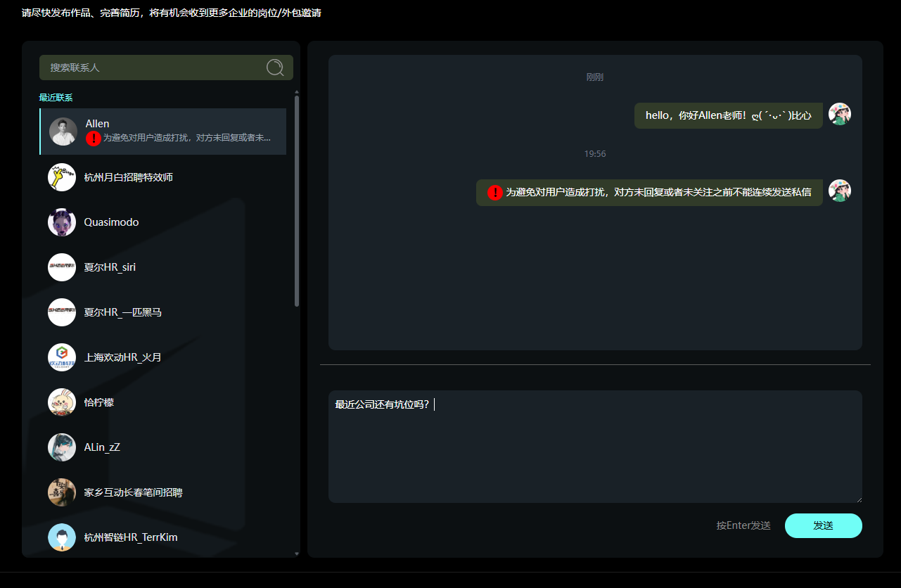The image size is (901, 588).
Task: Click sender avatar next to the hello message
Action: click(840, 114)
